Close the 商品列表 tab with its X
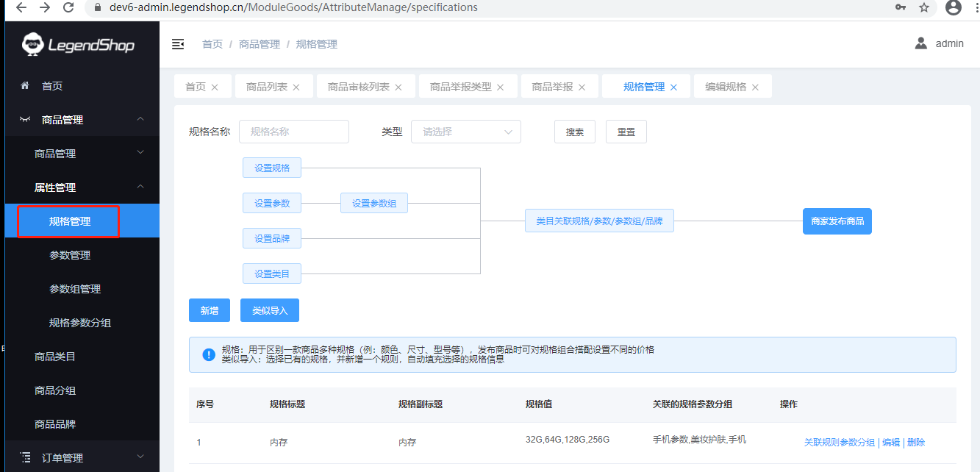Screen dimensions: 980x472 296,87
